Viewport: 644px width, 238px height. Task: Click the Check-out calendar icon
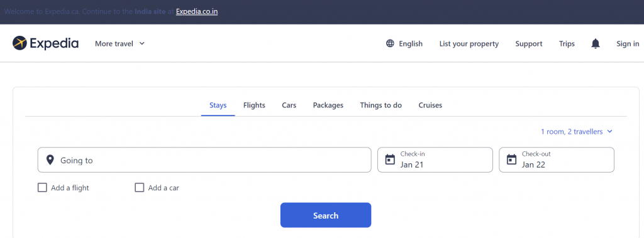click(x=511, y=160)
